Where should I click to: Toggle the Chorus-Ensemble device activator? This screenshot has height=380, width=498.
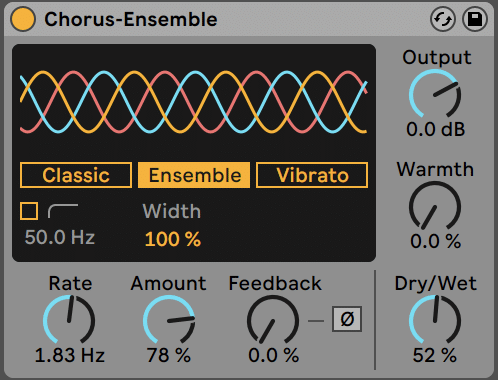tap(23, 19)
